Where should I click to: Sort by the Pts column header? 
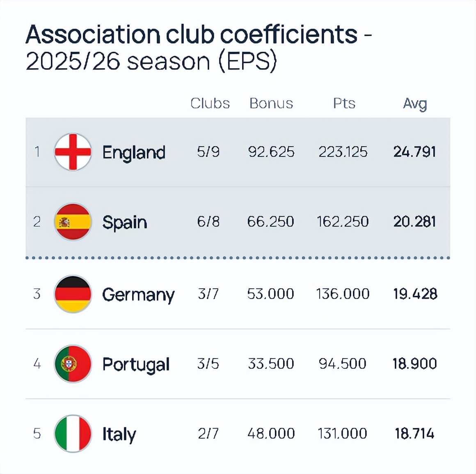click(344, 103)
